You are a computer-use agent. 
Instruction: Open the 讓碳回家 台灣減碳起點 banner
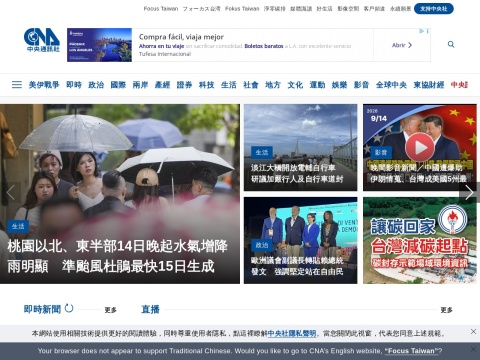[420, 240]
